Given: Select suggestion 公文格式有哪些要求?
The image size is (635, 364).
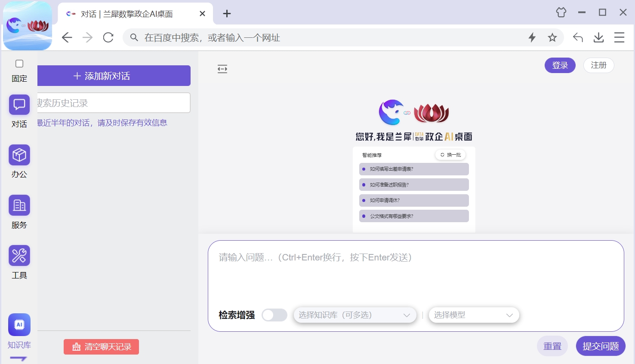Looking at the screenshot, I should 414,216.
